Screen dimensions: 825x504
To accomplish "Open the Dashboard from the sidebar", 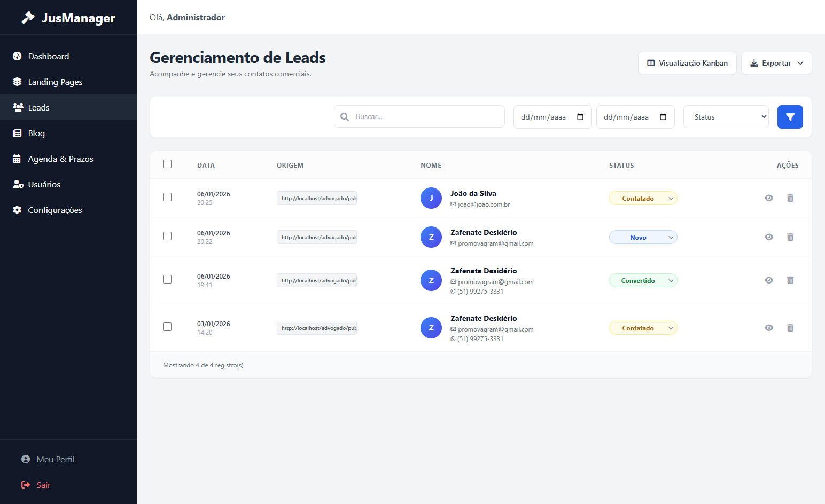I will (x=48, y=56).
